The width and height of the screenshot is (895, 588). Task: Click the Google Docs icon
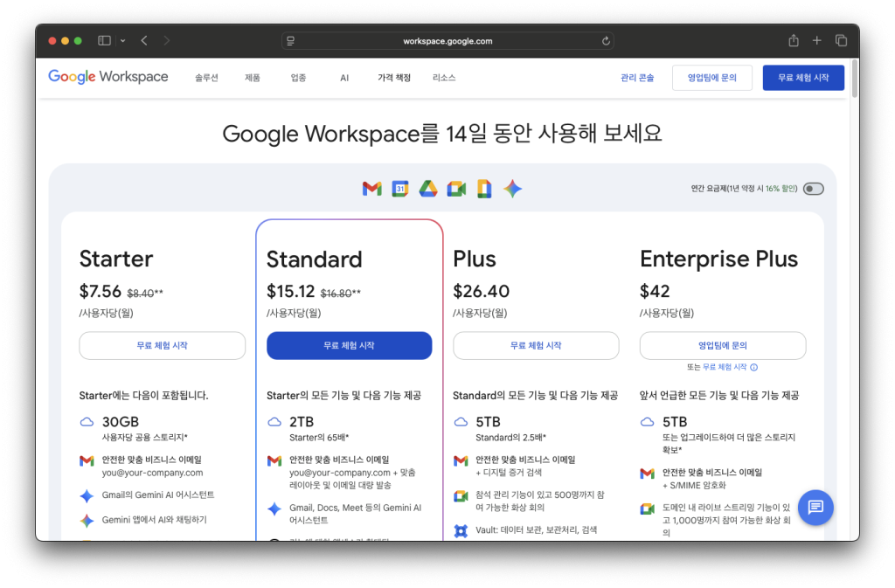point(484,189)
